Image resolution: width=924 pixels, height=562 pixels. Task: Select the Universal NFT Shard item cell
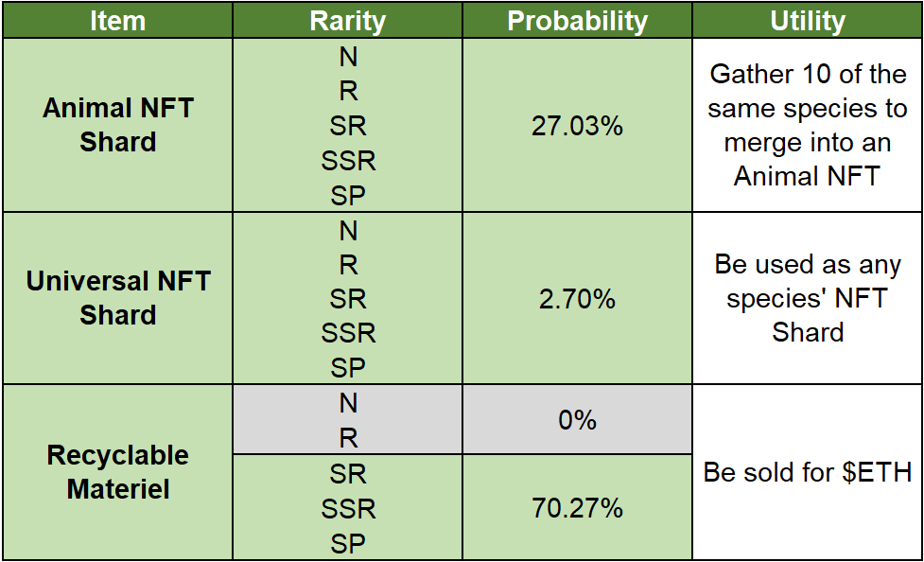pos(117,298)
